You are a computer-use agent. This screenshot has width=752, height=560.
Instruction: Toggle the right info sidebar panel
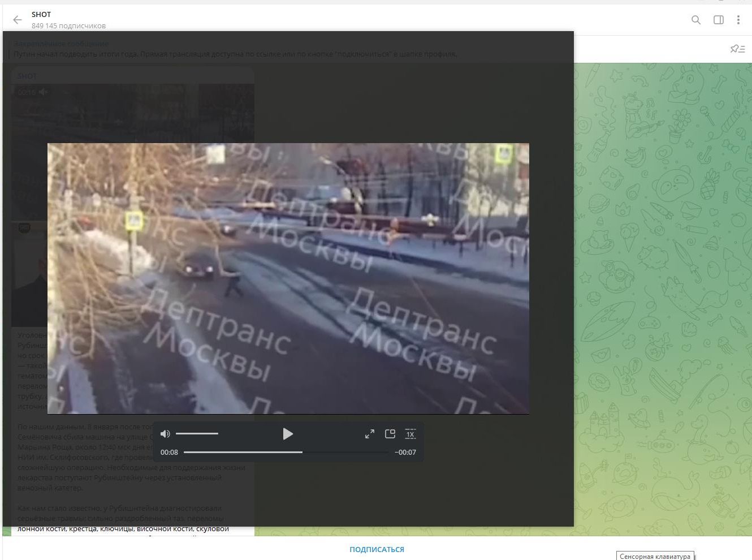click(718, 20)
